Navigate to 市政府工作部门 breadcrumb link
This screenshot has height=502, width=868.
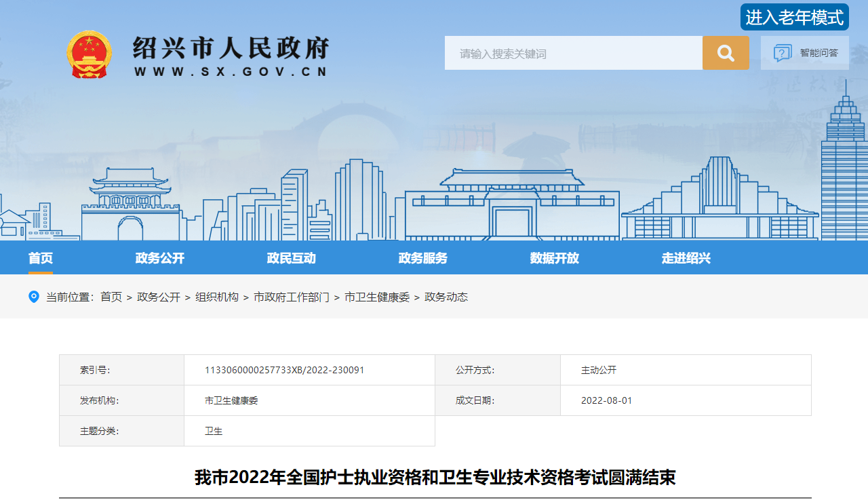point(292,297)
